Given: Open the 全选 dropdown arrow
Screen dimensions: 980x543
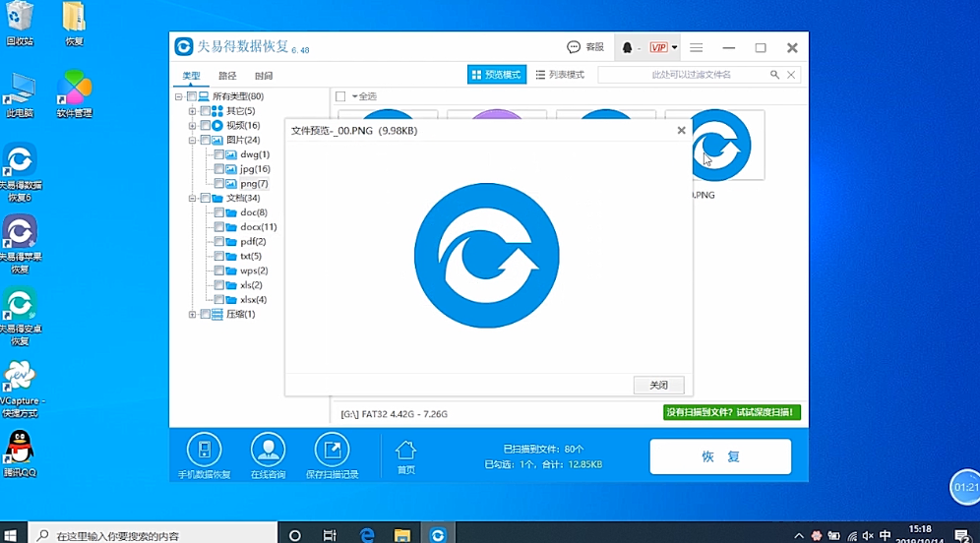Looking at the screenshot, I should tap(354, 96).
